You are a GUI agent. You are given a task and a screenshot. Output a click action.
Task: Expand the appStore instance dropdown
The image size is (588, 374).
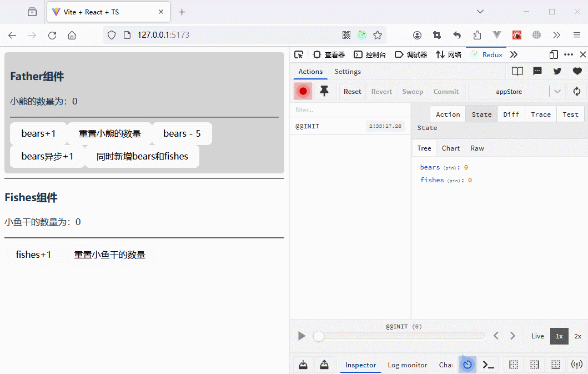click(557, 92)
